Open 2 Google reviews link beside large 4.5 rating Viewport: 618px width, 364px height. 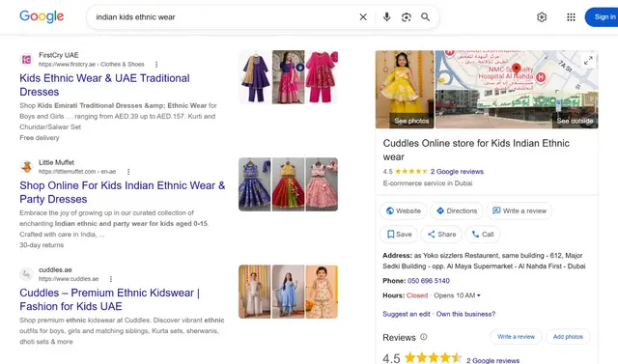(x=493, y=360)
